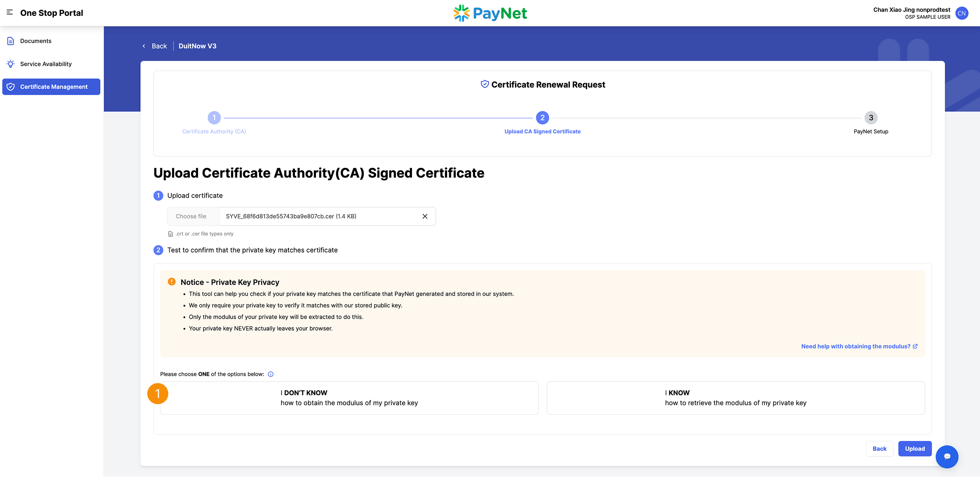Image resolution: width=980 pixels, height=477 pixels.
Task: Click the external link icon after modulus help
Action: [x=915, y=346]
